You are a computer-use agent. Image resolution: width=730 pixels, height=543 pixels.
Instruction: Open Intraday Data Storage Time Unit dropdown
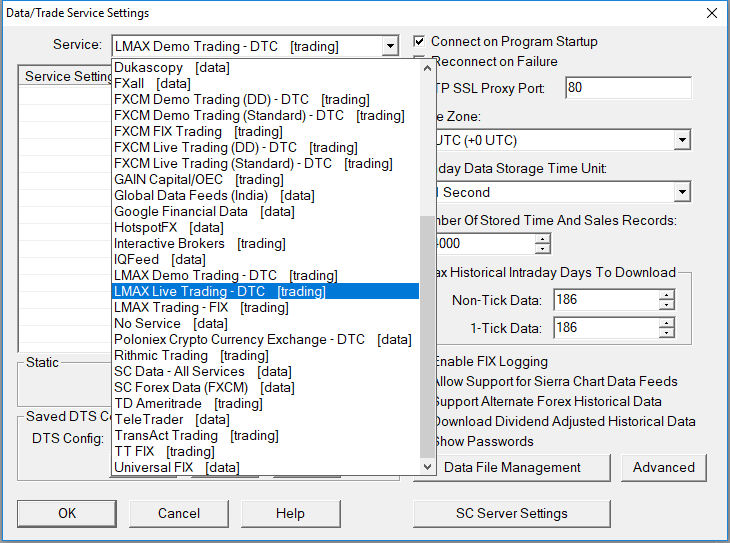pos(682,192)
